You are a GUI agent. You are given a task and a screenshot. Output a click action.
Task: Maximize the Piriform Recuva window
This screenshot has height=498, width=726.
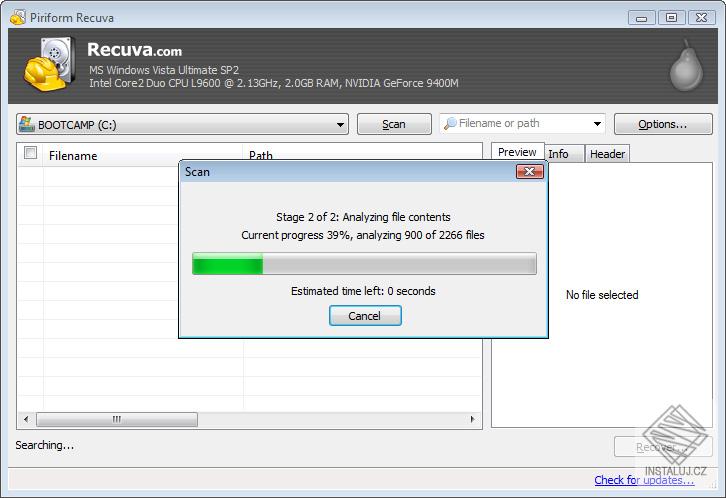671,18
